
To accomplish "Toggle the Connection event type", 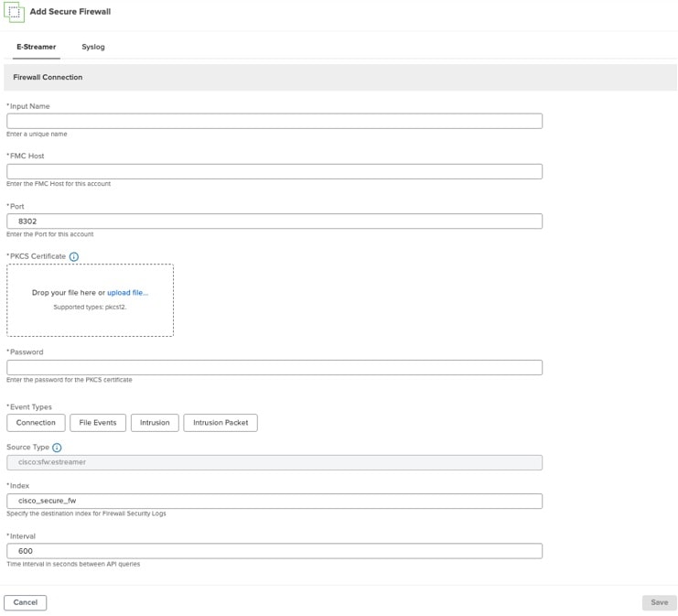I will (x=36, y=422).
